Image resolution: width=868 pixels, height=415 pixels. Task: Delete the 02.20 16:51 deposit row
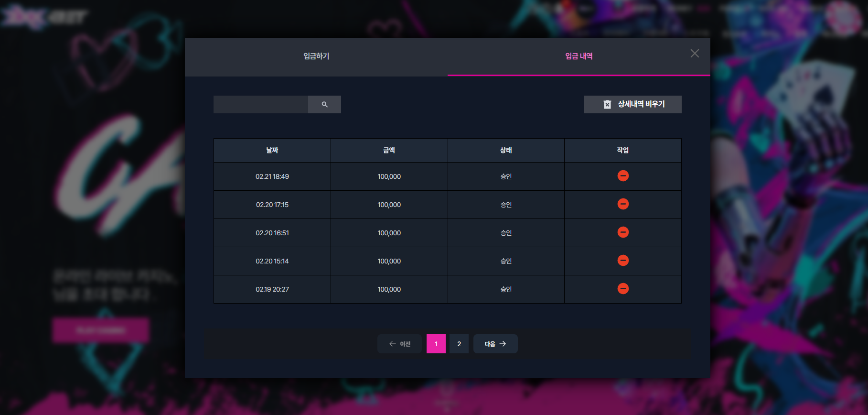click(623, 232)
